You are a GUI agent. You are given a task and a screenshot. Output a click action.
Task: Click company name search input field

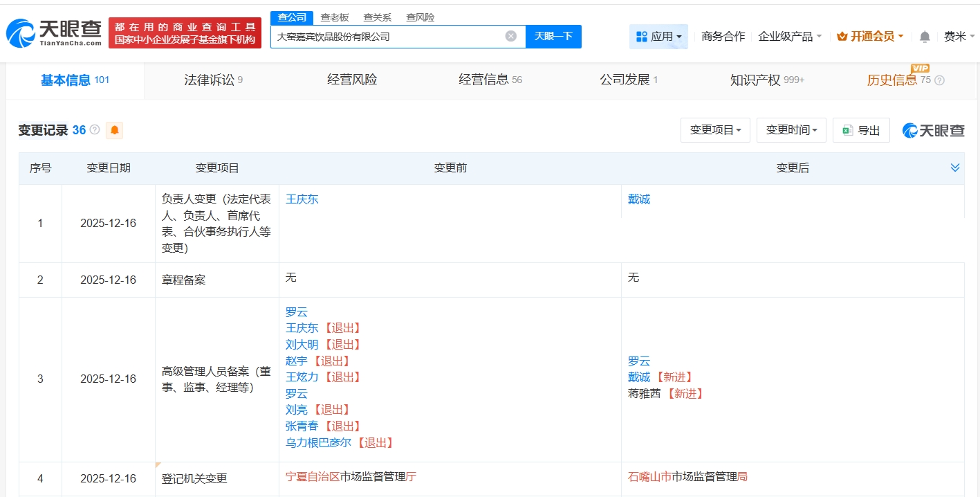pyautogui.click(x=387, y=37)
